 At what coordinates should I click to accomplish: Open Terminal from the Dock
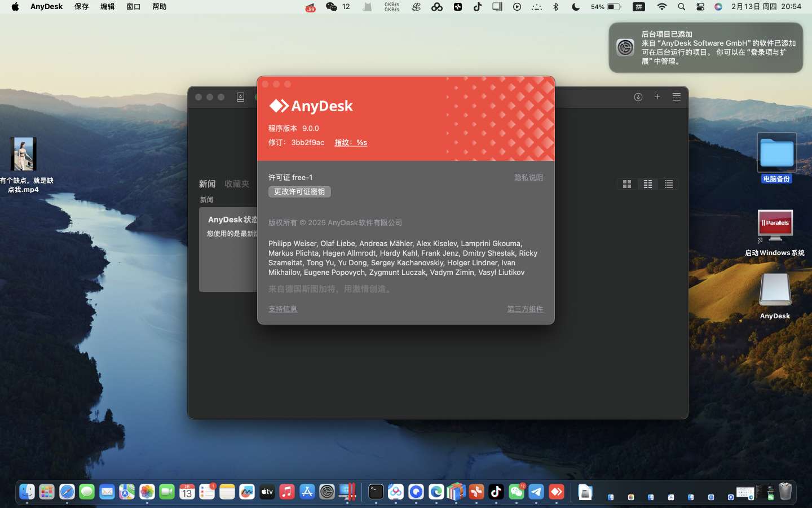tap(376, 492)
